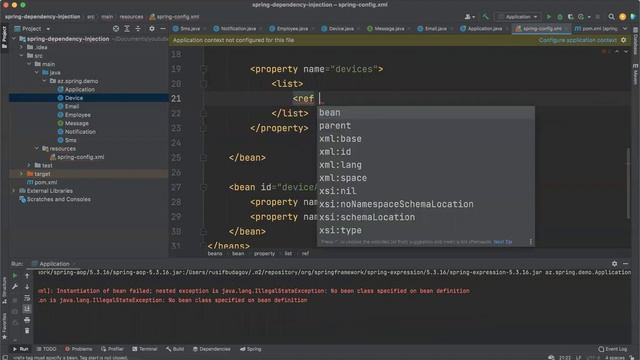This screenshot has width=640, height=360.
Task: Click the Debug bug icon in toolbar
Action: click(560, 17)
